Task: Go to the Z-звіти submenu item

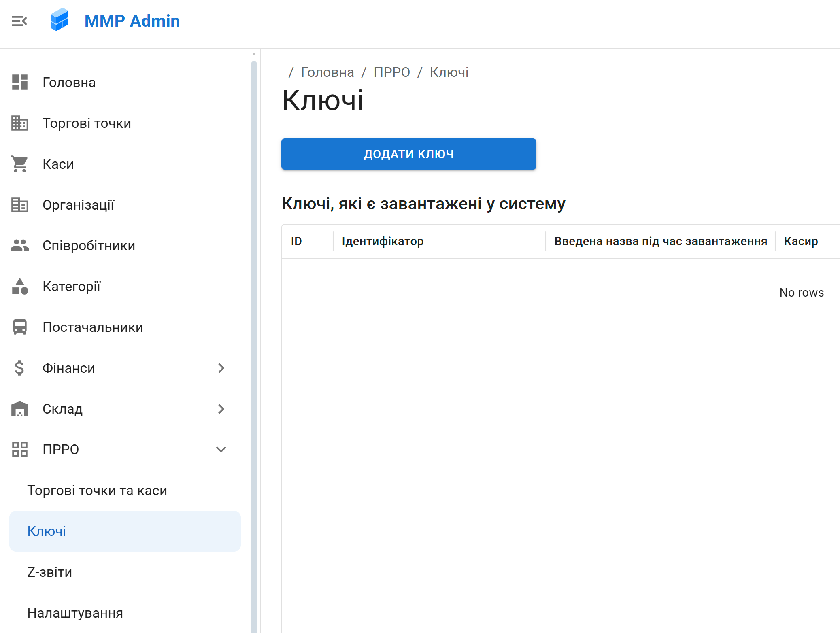Action: click(x=50, y=572)
